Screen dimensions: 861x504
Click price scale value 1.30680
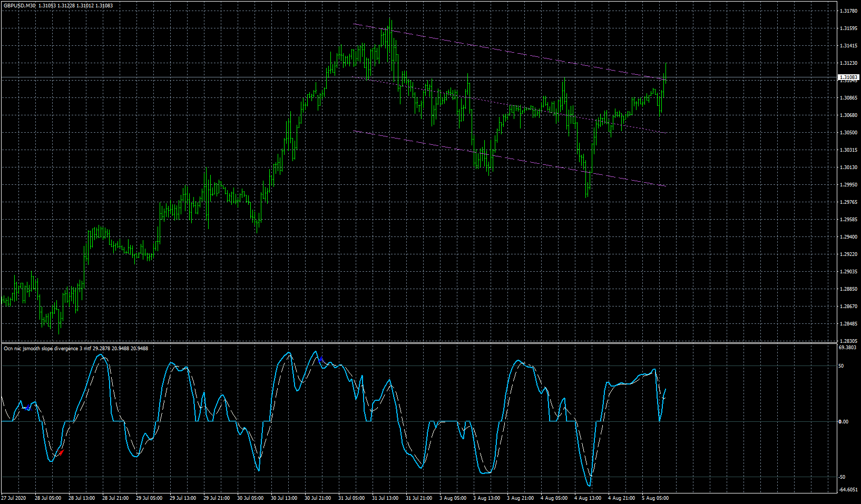click(x=848, y=115)
